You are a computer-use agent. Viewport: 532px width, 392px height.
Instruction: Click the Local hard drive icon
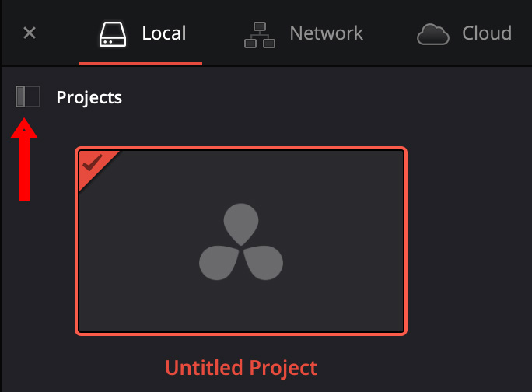coord(113,34)
